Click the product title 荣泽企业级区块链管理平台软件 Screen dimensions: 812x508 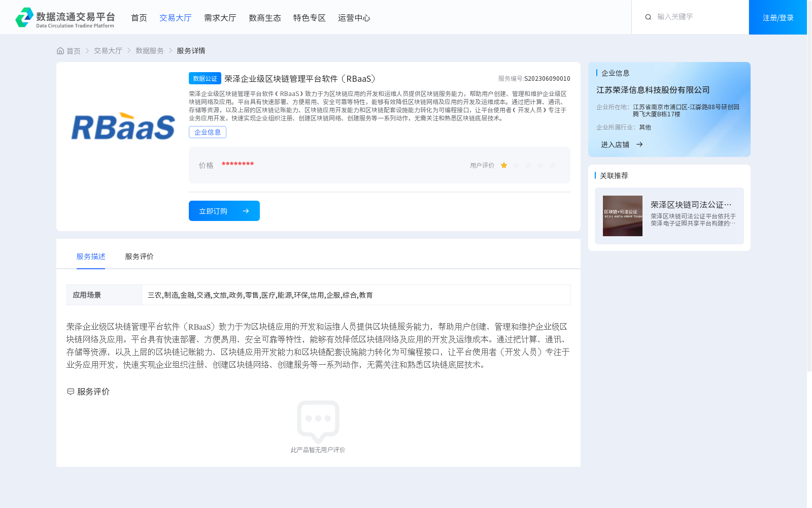[301, 79]
